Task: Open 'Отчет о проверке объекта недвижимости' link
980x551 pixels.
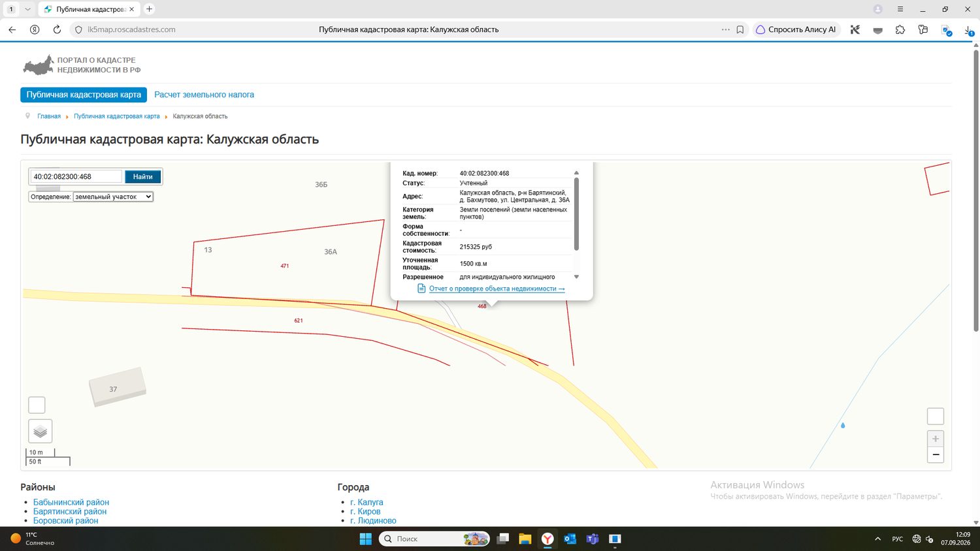Action: [x=497, y=289]
